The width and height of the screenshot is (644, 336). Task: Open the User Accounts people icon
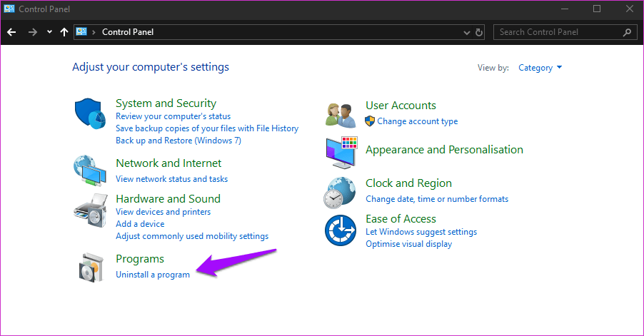341,116
